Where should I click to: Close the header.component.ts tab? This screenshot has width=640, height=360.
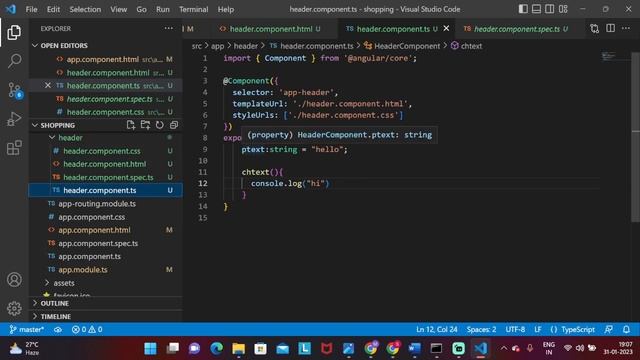pyautogui.click(x=446, y=29)
